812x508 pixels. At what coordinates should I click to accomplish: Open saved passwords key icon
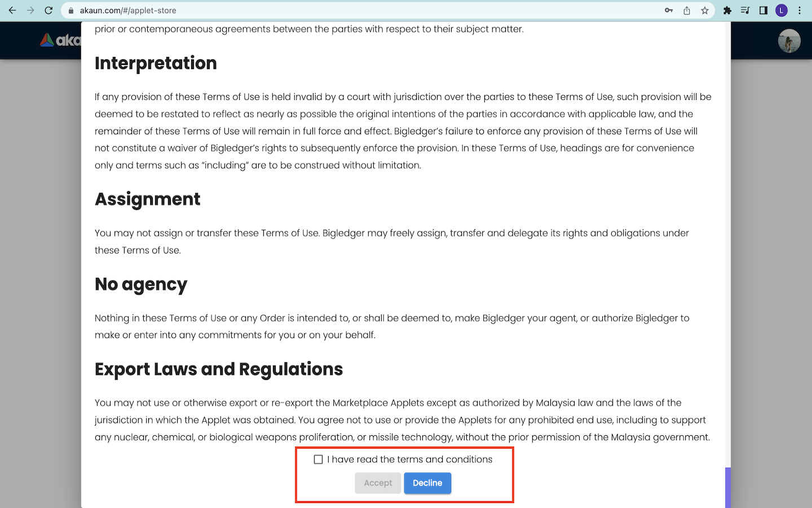coord(669,10)
